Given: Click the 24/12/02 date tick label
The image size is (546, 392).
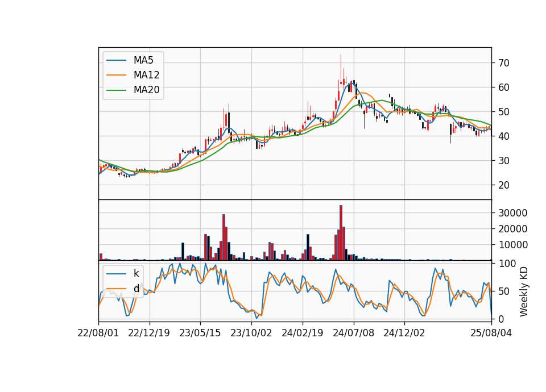Looking at the screenshot, I should 404,333.
